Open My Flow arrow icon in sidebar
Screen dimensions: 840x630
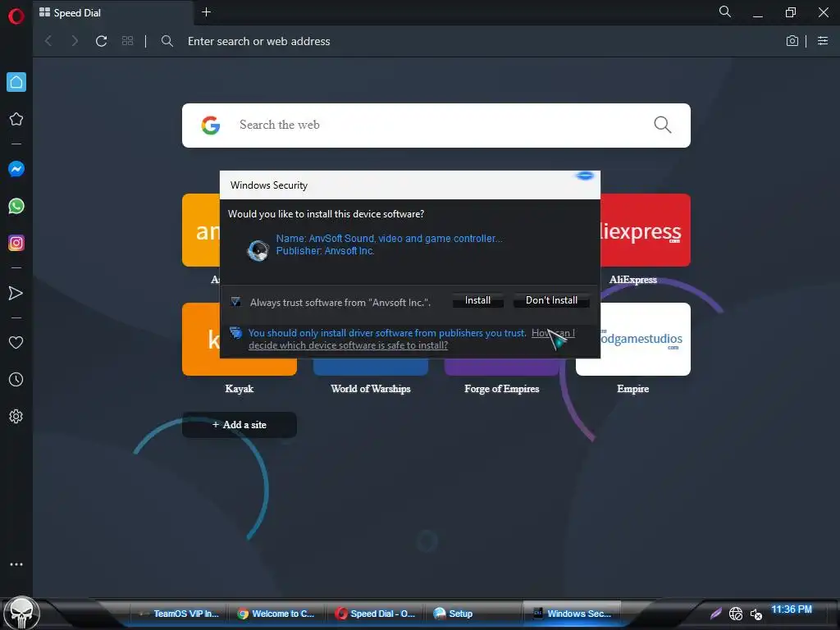pos(16,293)
